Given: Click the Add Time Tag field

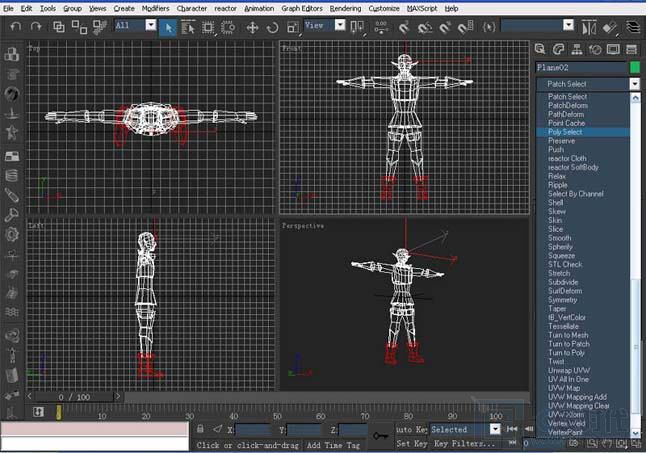Looking at the screenshot, I should [333, 445].
